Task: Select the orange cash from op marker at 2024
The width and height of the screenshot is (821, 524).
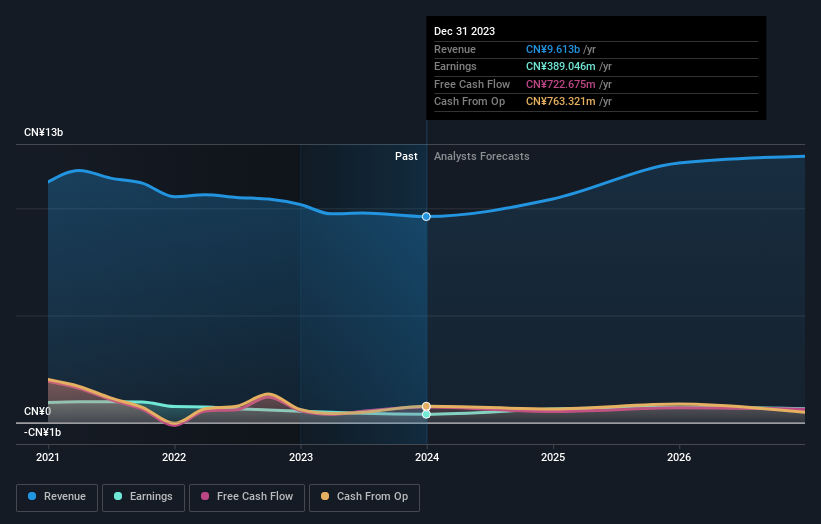Action: pos(426,406)
